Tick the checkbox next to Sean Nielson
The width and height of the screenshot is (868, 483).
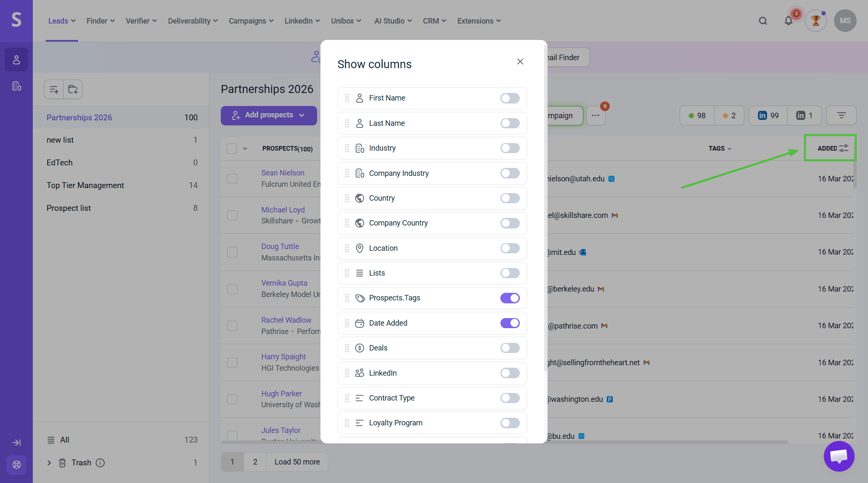tap(232, 178)
